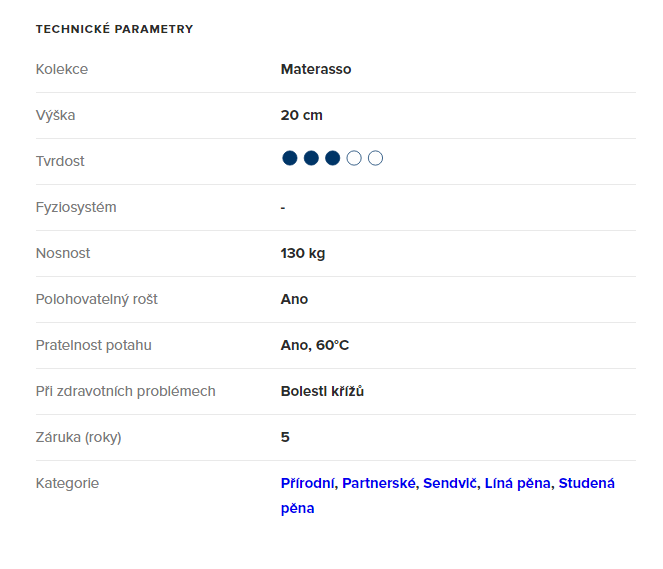Click the Fyziosystém row label
The image size is (663, 569).
coord(76,207)
